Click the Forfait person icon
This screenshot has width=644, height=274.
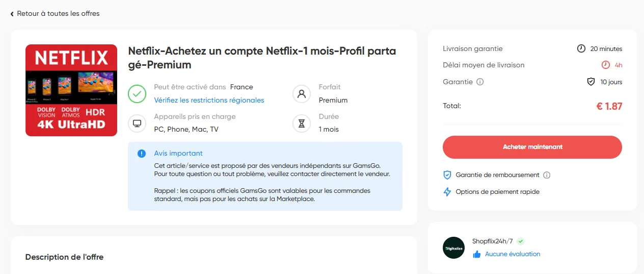click(x=302, y=93)
